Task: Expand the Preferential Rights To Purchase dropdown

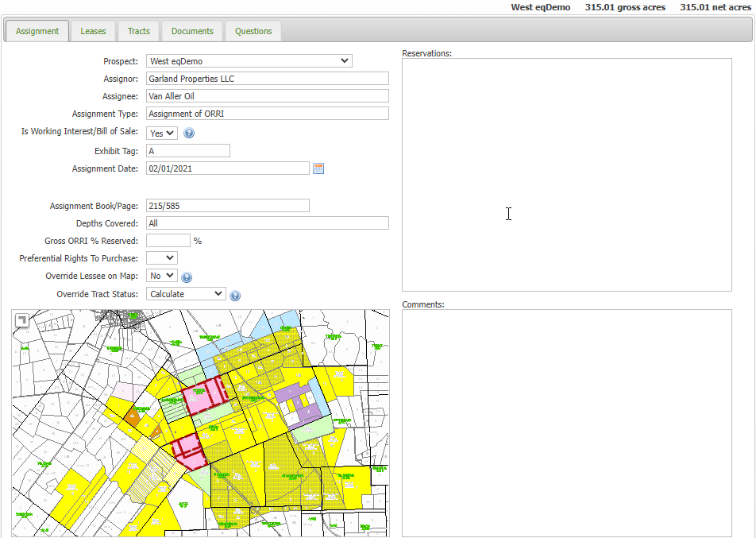Action: click(x=162, y=258)
